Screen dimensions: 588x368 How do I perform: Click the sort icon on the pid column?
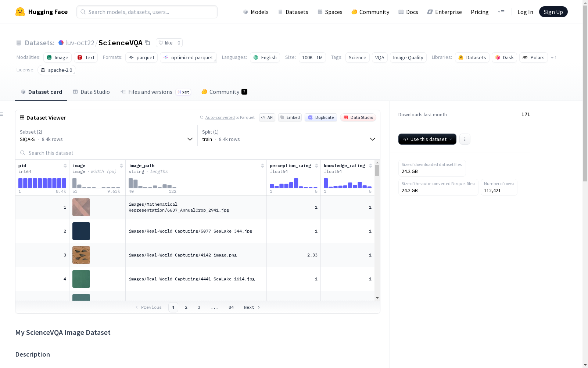coord(65,166)
